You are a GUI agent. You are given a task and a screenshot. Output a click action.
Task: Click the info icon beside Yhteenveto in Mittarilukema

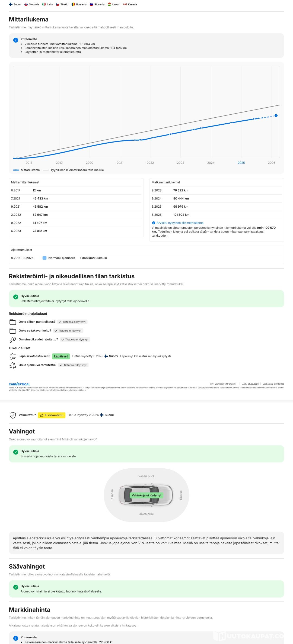pyautogui.click(x=16, y=40)
